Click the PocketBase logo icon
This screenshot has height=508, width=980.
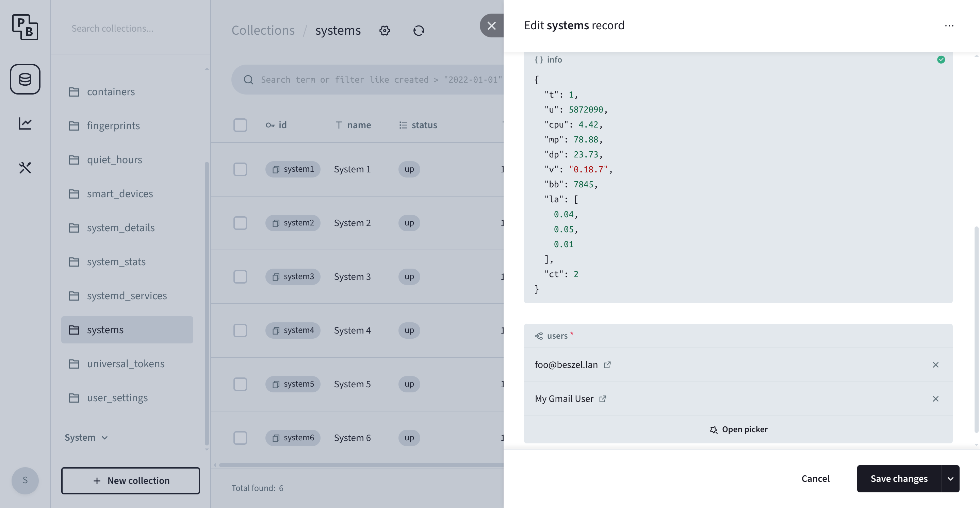pyautogui.click(x=25, y=27)
